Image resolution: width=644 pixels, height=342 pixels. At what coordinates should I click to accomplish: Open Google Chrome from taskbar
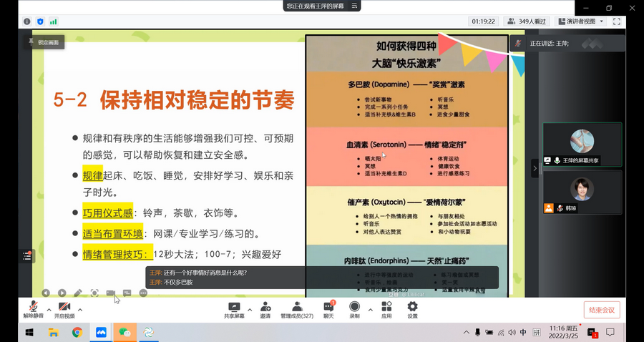[x=77, y=332]
